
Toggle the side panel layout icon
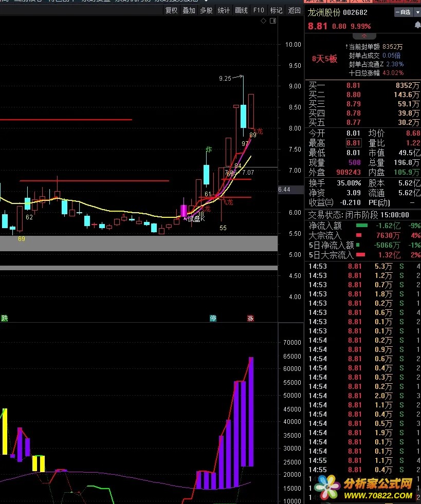273,21
